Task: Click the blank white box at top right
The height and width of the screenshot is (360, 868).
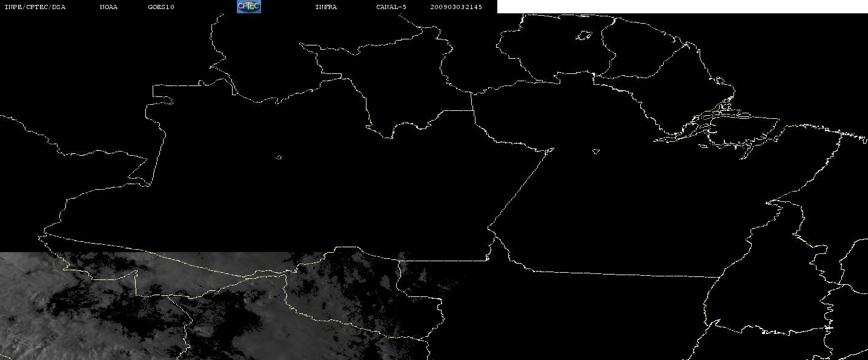Action: click(682, 7)
